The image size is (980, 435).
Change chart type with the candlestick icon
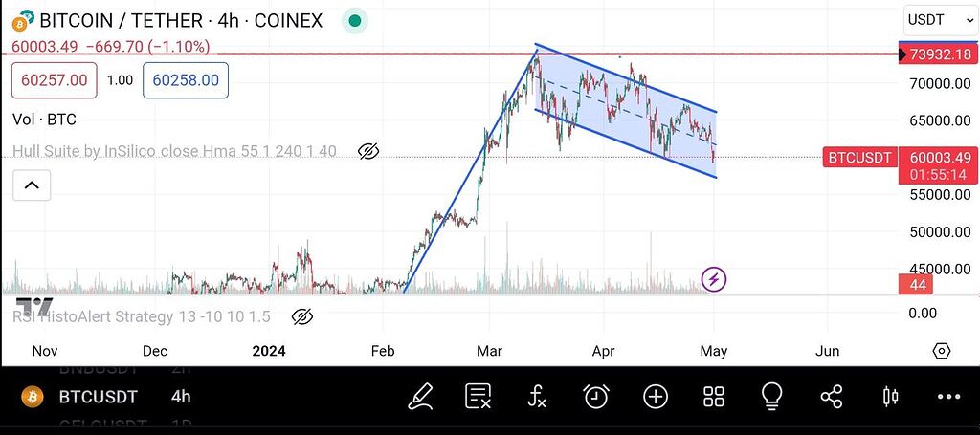[891, 396]
